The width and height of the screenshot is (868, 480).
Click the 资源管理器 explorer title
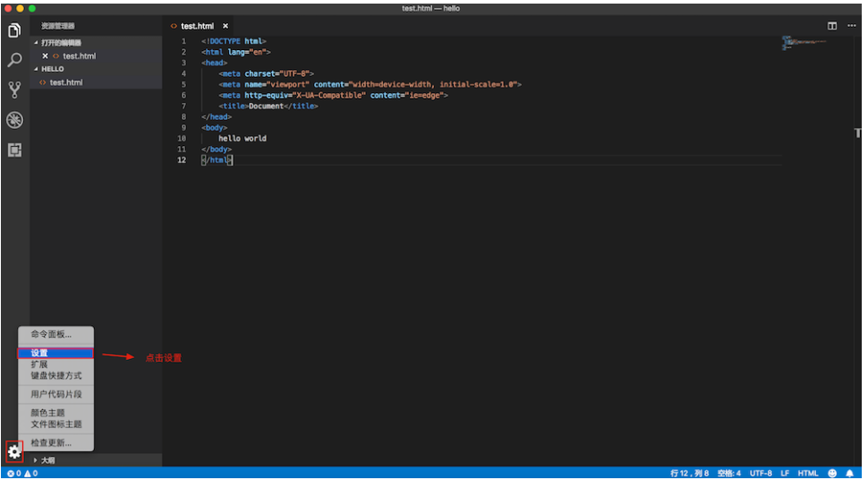(x=57, y=26)
